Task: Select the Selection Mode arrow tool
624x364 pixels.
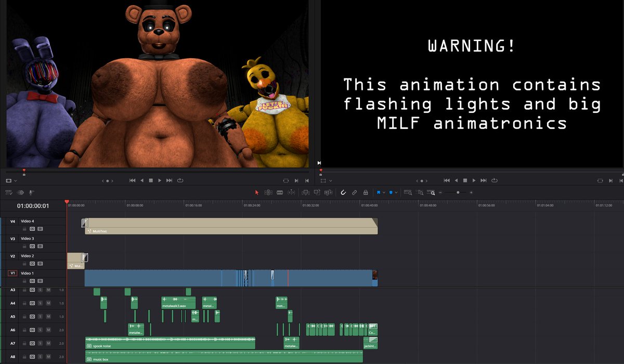Action: (x=257, y=192)
